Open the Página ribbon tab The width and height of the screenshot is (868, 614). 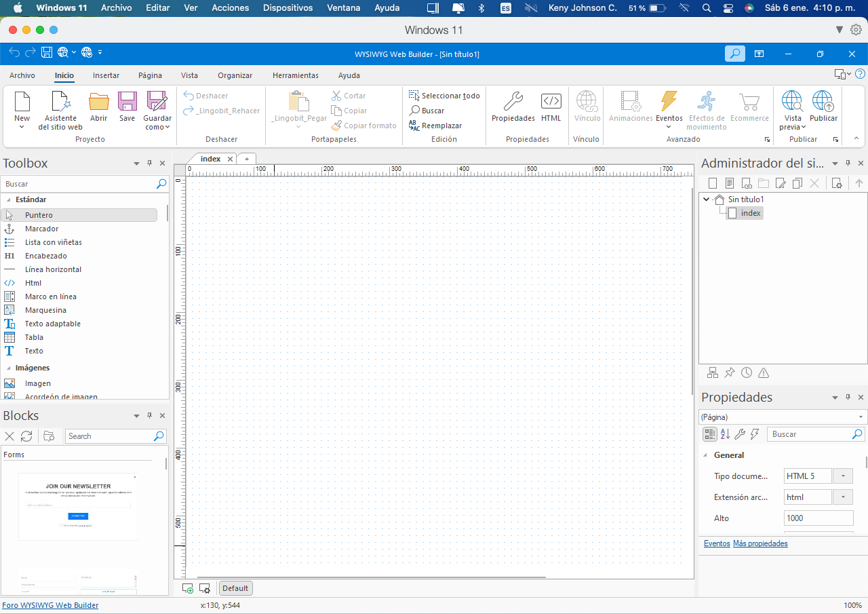[x=150, y=75]
